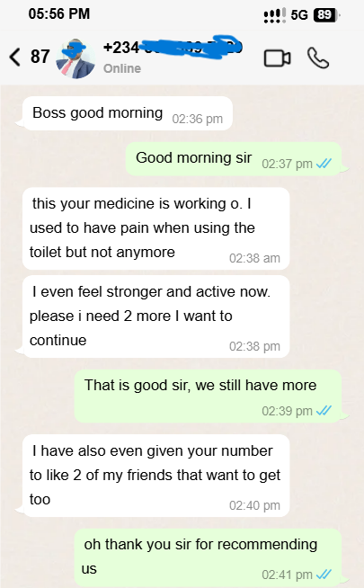The height and width of the screenshot is (588, 364).
Task: Tap the 87 unread chats counter
Action: [x=40, y=57]
